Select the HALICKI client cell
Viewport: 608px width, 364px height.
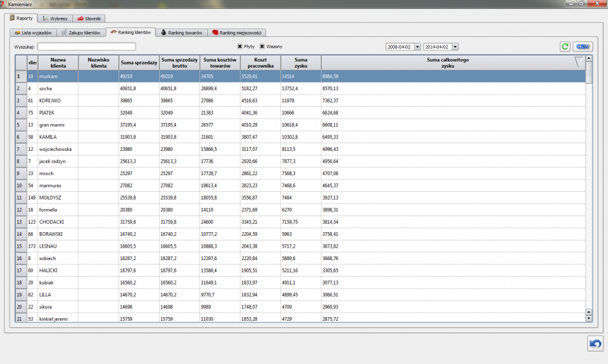pyautogui.click(x=58, y=271)
